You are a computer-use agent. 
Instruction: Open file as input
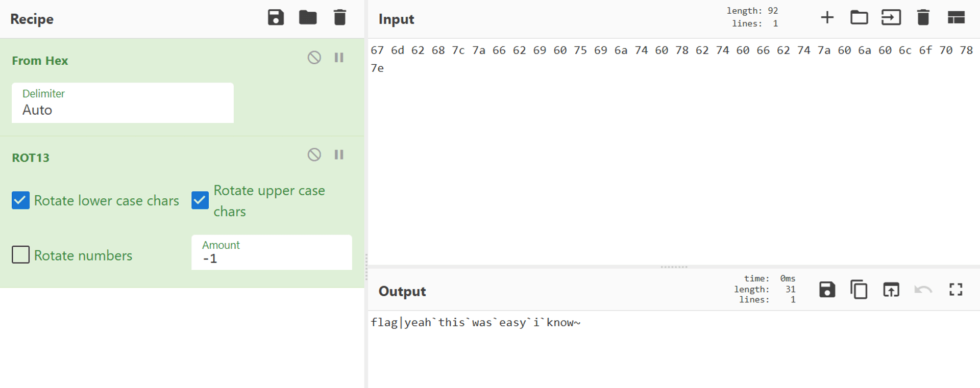click(x=891, y=18)
